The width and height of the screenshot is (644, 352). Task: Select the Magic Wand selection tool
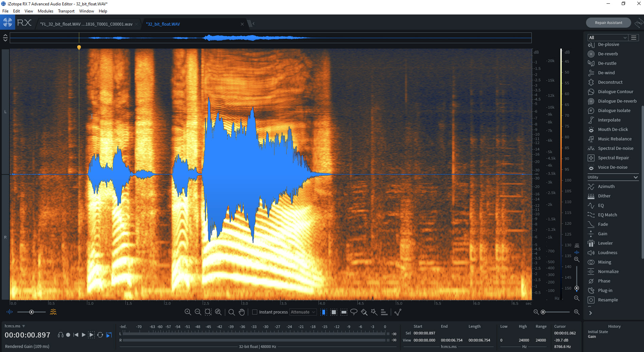point(374,312)
